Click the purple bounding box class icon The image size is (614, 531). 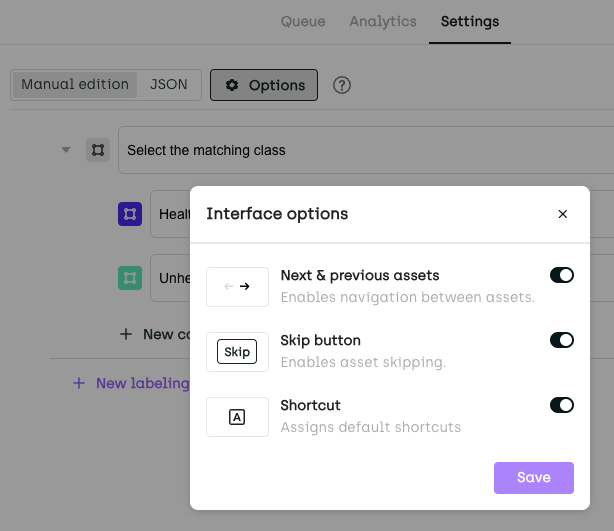pos(130,214)
